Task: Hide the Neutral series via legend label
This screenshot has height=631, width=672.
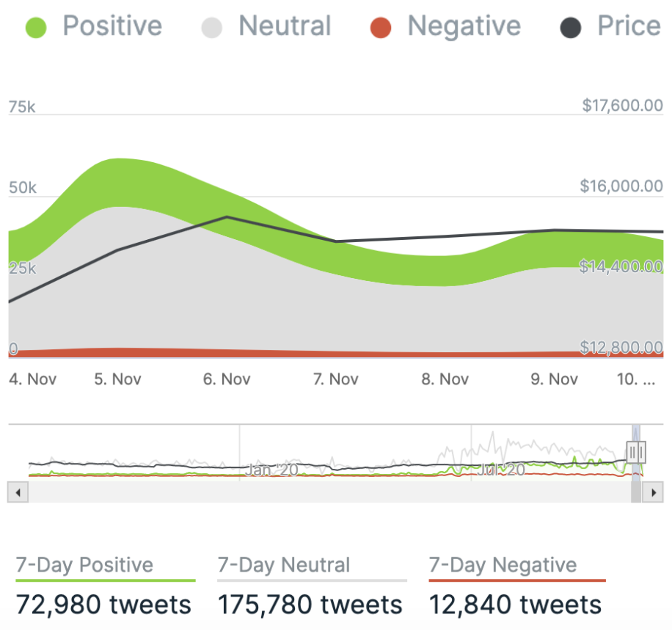Action: (x=285, y=26)
